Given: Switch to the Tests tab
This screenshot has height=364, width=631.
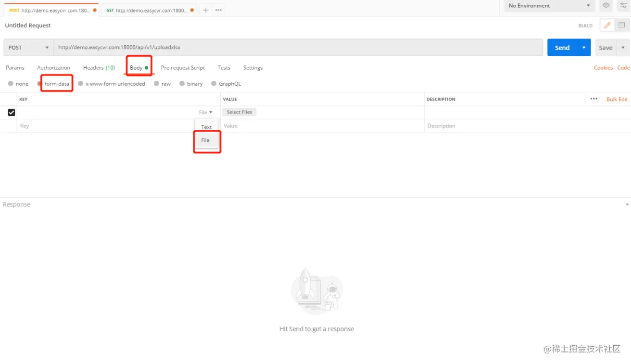Looking at the screenshot, I should [x=224, y=68].
